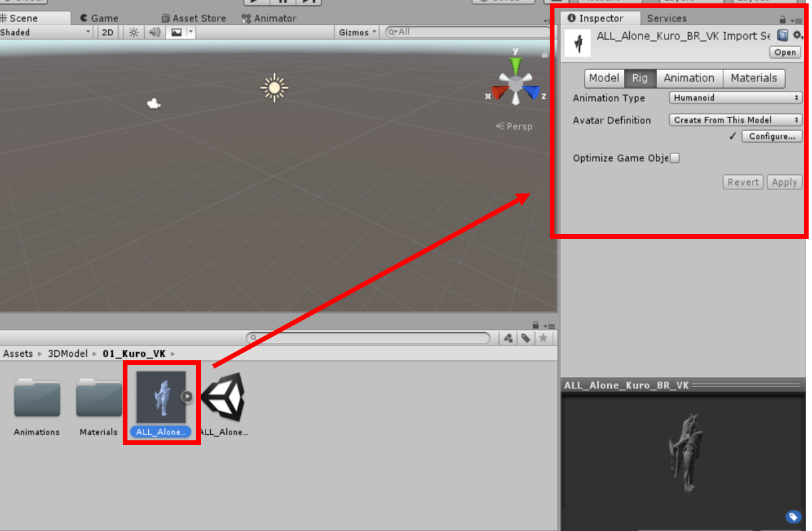Image resolution: width=812 pixels, height=531 pixels.
Task: Toggle scene image effects button
Action: pos(176,32)
